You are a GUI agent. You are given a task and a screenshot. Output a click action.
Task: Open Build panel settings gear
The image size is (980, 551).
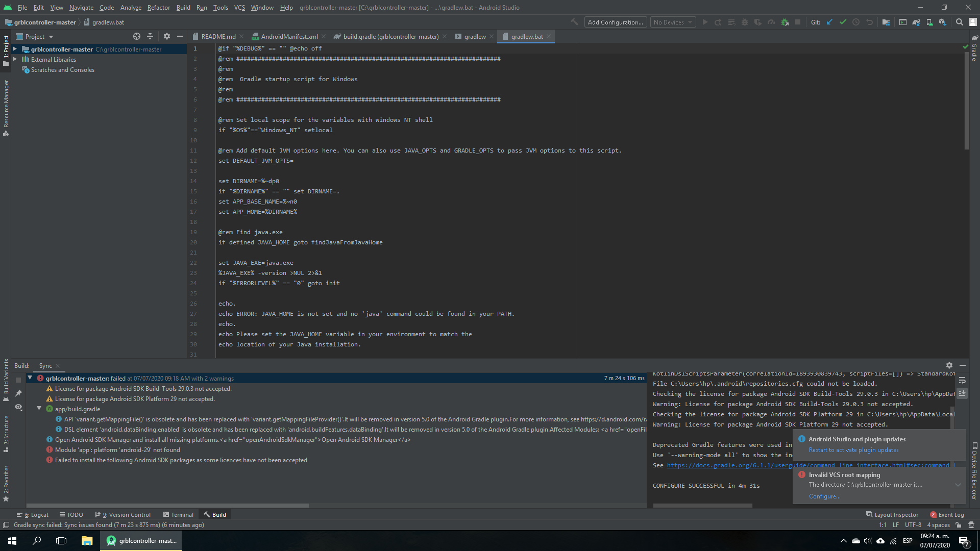tap(949, 365)
